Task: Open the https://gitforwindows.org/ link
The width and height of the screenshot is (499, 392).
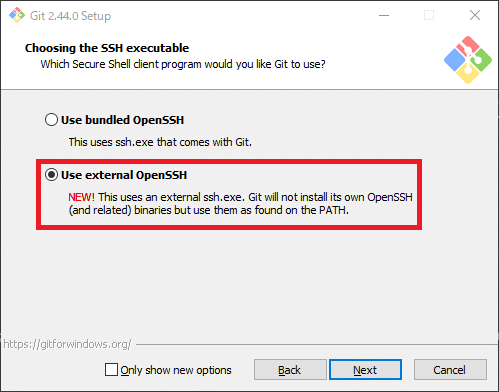Action: click(x=67, y=344)
